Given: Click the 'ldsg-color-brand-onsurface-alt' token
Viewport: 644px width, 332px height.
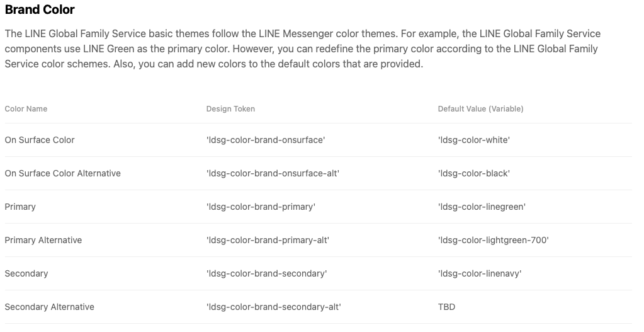Looking at the screenshot, I should pos(273,173).
